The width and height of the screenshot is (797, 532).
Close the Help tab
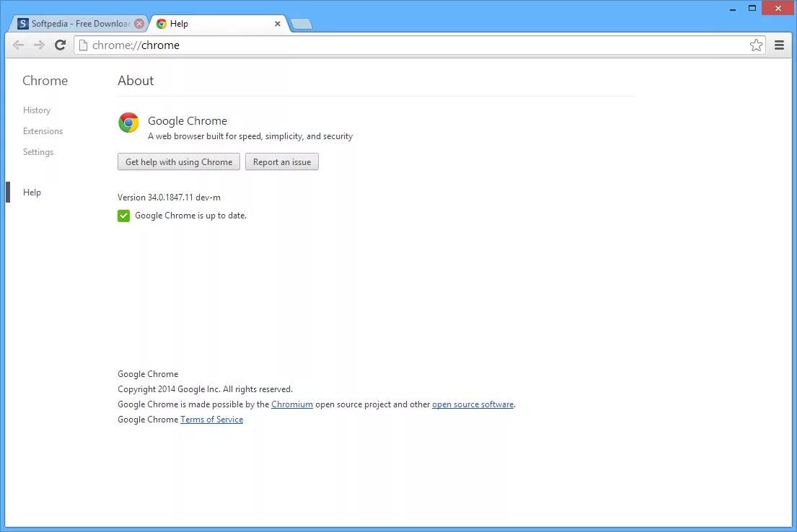point(278,24)
